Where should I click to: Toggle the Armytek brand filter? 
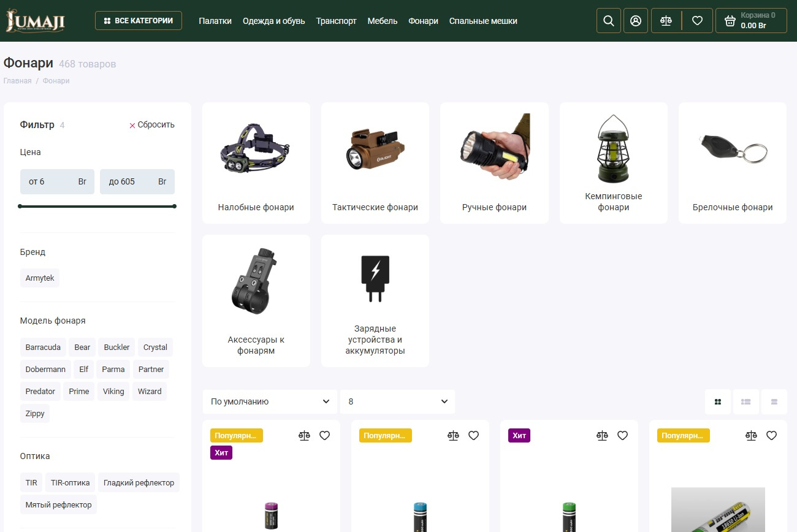(40, 278)
